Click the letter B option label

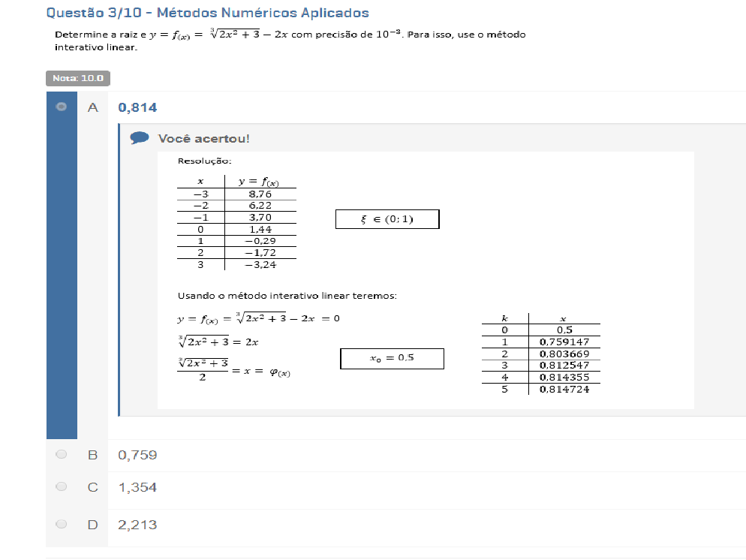[93, 455]
